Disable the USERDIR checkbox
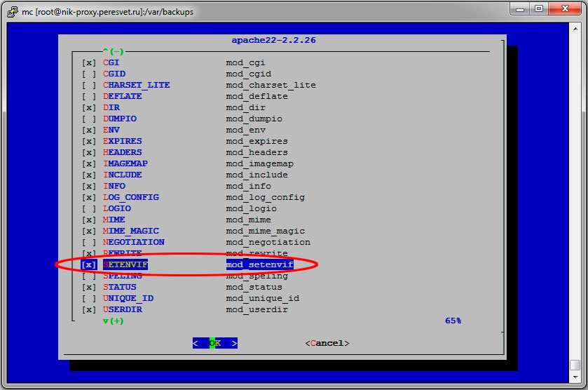The height and width of the screenshot is (390, 588). click(89, 309)
